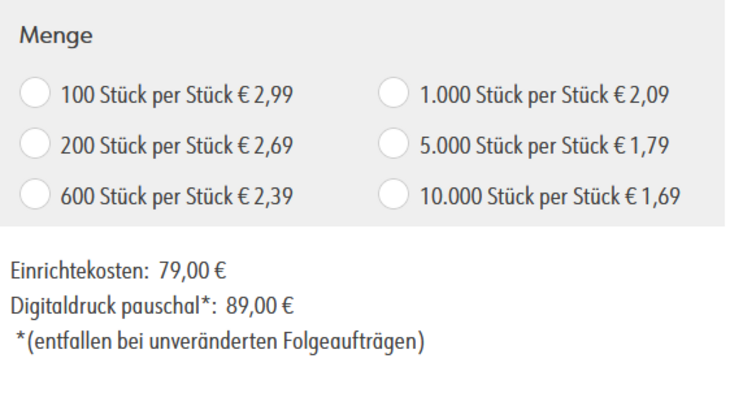Click the '100 Stück per Stück € 2,99' label
Viewport: 730px width, 393px height.
pyautogui.click(x=177, y=95)
